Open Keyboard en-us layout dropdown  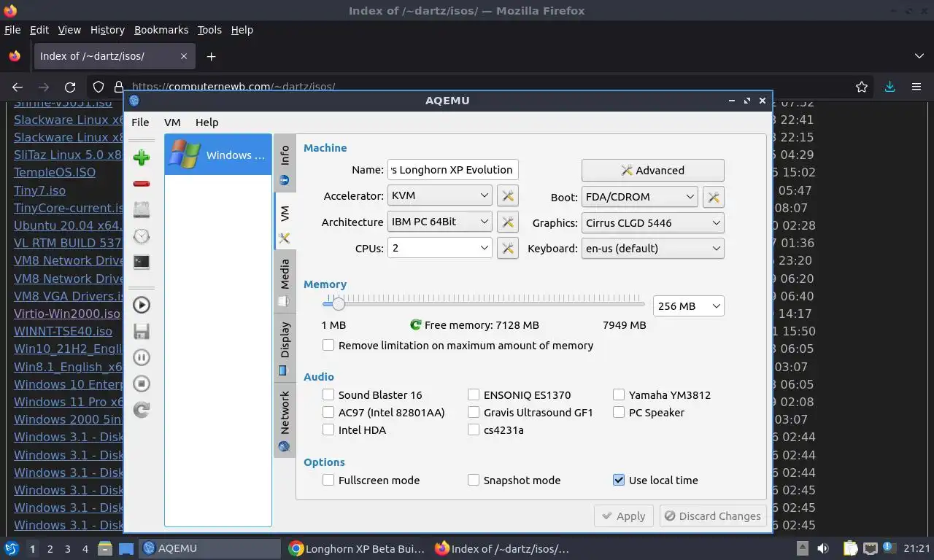click(x=653, y=248)
